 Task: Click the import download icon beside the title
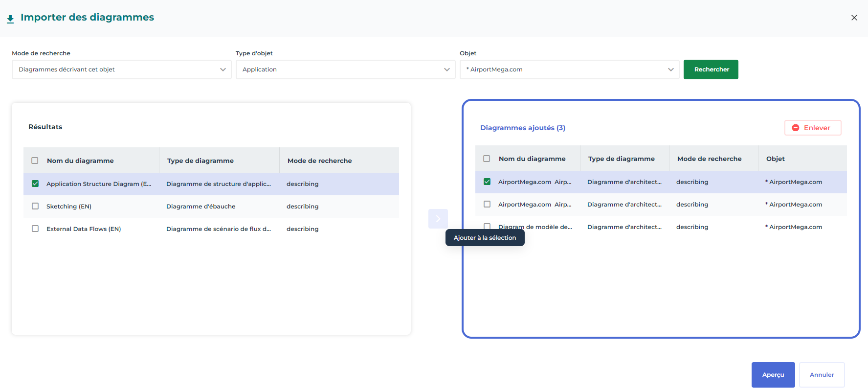pos(10,19)
